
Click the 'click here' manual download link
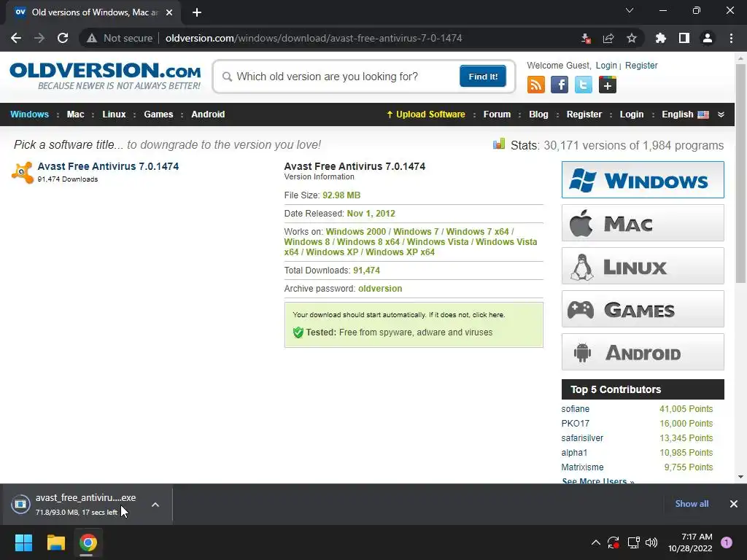tap(487, 315)
